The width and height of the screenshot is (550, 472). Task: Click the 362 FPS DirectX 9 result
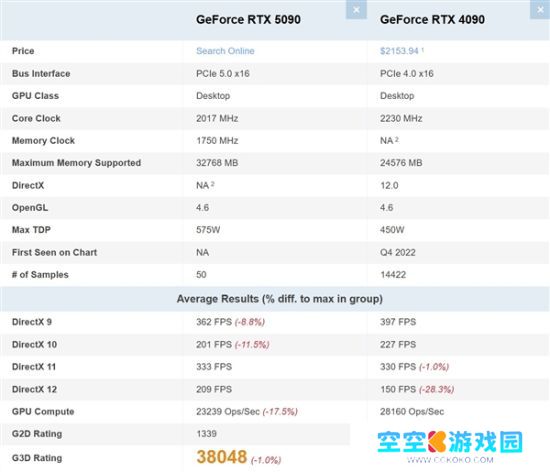tap(214, 322)
